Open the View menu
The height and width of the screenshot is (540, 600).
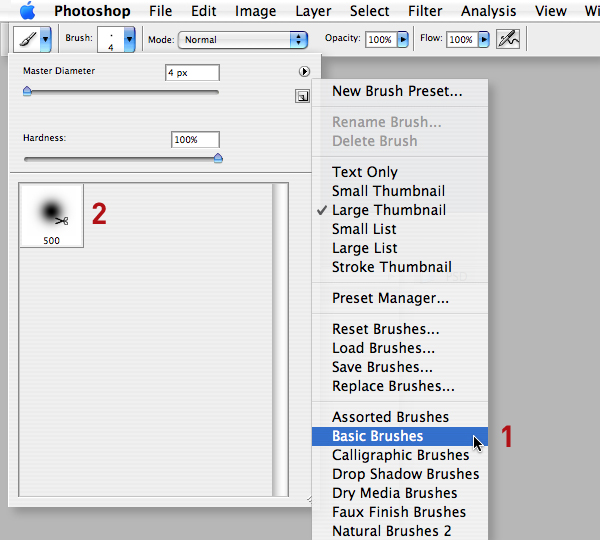(550, 11)
